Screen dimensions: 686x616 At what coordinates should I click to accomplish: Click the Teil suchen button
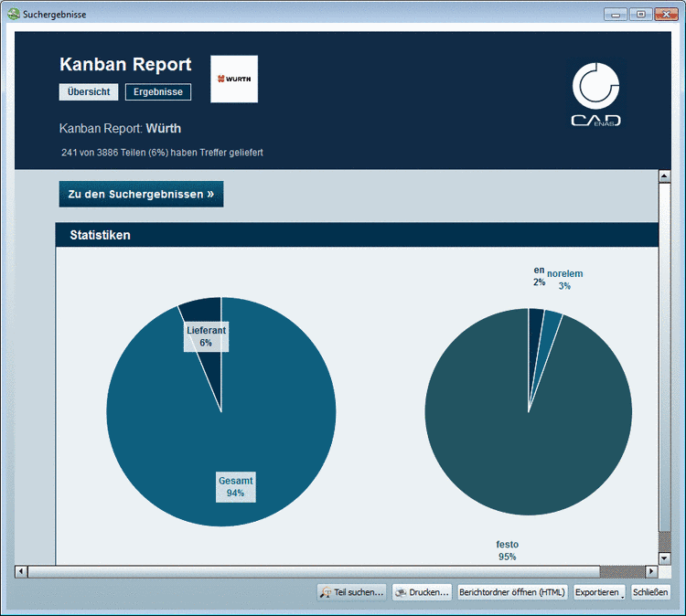[x=352, y=592]
